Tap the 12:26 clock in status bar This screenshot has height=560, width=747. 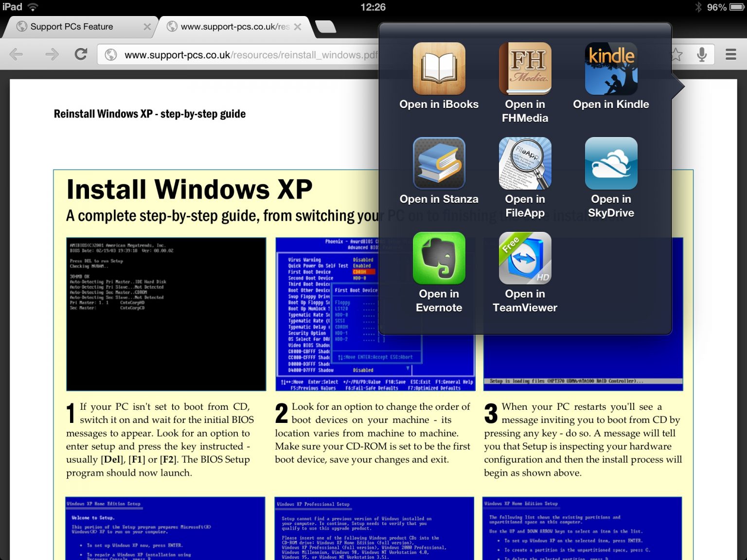pos(373,7)
